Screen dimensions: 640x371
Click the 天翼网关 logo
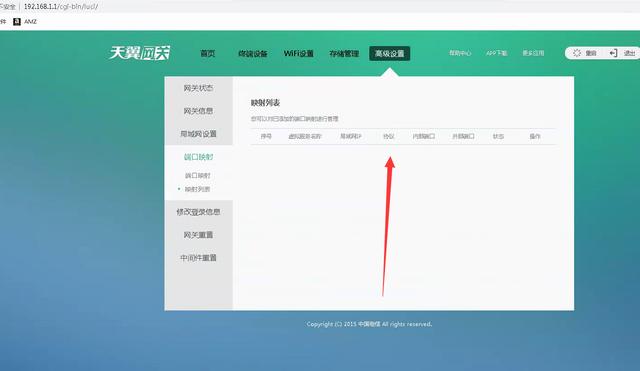coord(140,53)
